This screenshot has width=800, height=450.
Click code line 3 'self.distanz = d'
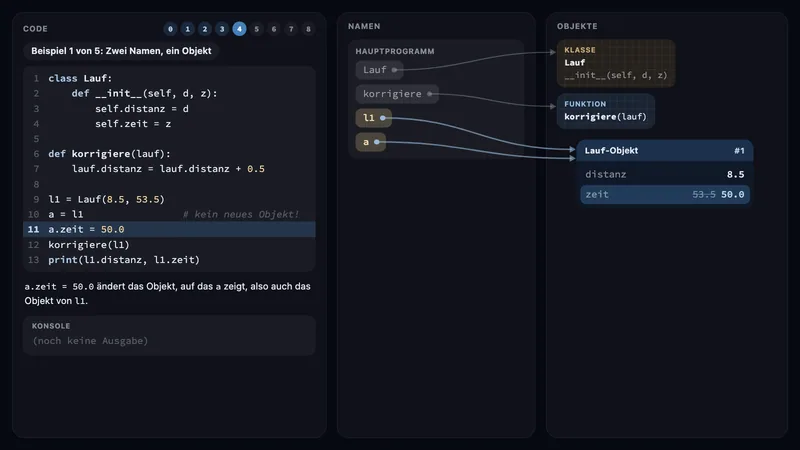click(169, 109)
